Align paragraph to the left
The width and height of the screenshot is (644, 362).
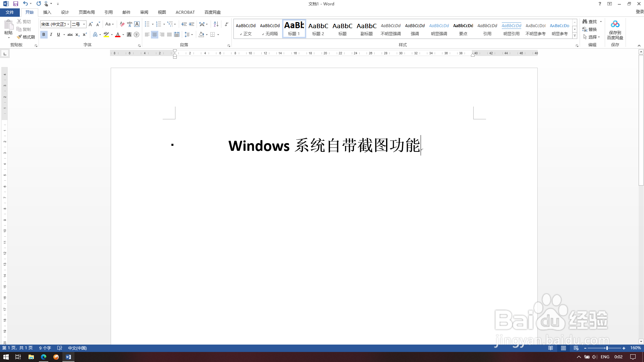(147, 35)
